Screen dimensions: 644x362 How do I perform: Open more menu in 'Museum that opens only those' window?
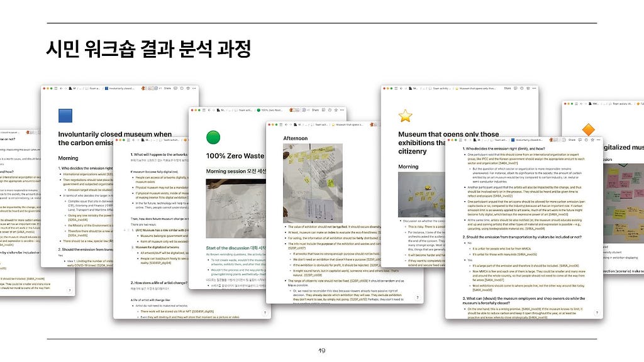(534, 88)
